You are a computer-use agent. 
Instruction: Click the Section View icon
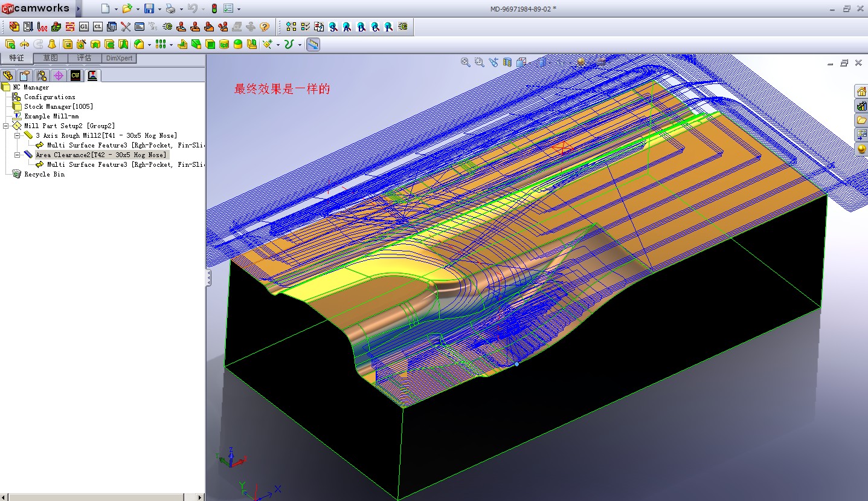pos(507,62)
